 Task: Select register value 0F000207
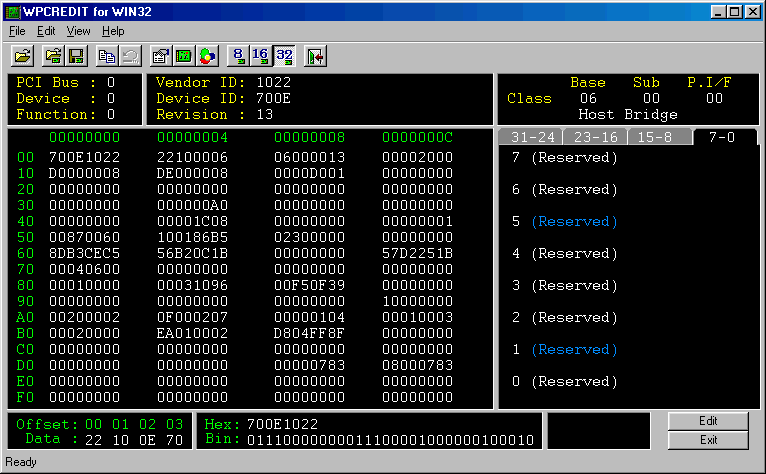(192, 318)
